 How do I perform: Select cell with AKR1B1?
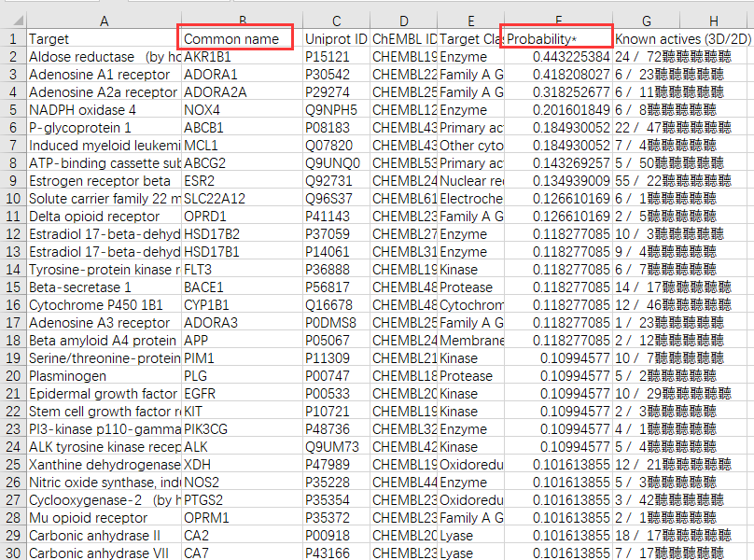242,57
